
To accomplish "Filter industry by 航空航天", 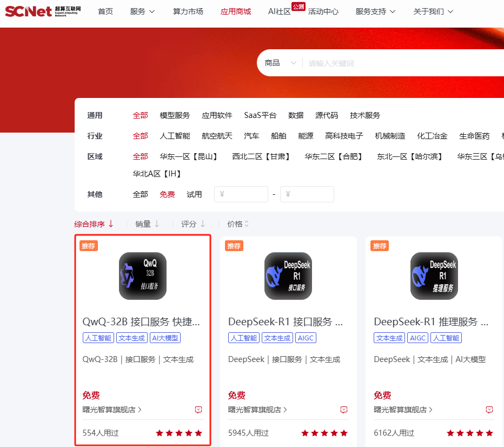I will [x=217, y=136].
